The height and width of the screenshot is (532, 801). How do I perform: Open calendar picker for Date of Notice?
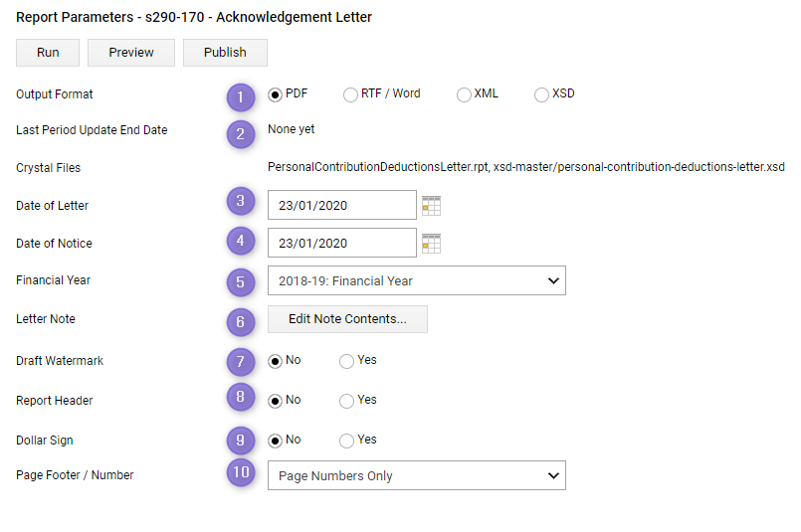tap(431, 244)
